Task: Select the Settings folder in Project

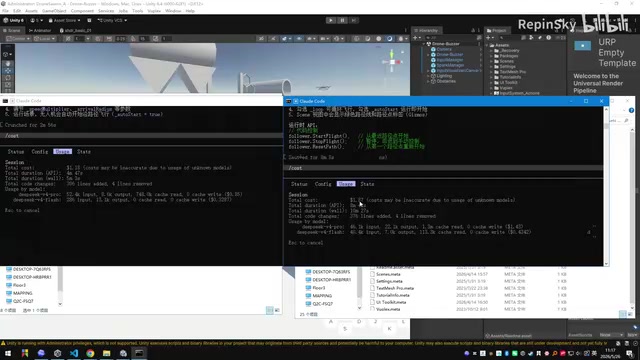Action: click(x=507, y=67)
